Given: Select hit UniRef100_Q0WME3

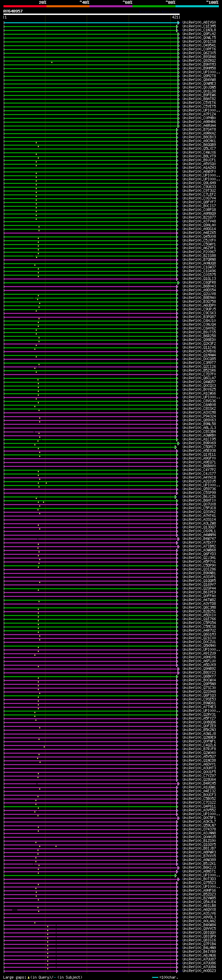Looking at the screenshot, I should point(199,84).
